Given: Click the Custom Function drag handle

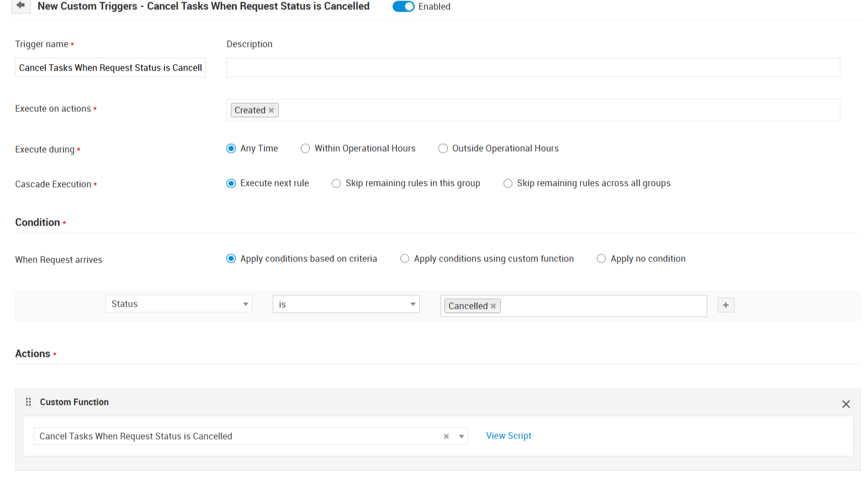Looking at the screenshot, I should tap(29, 402).
